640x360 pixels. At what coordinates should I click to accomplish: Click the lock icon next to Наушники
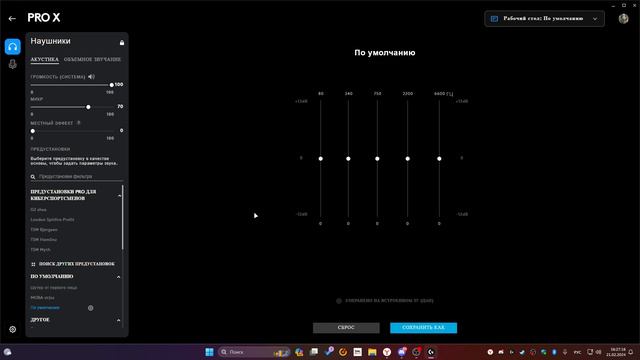[122, 42]
